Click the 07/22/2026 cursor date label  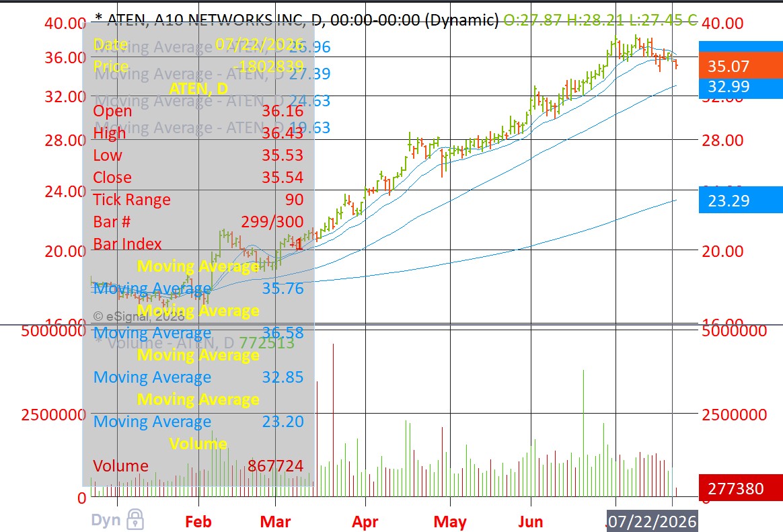[x=652, y=521]
